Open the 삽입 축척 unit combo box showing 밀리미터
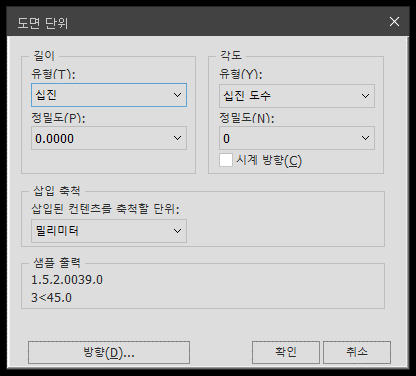This screenshot has height=376, width=416. click(109, 231)
